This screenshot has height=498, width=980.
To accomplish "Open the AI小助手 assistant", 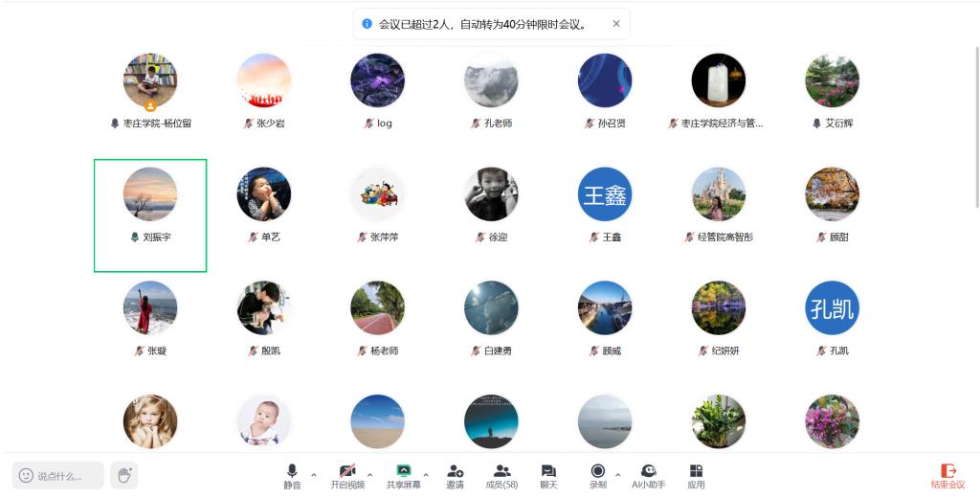I will tap(648, 475).
